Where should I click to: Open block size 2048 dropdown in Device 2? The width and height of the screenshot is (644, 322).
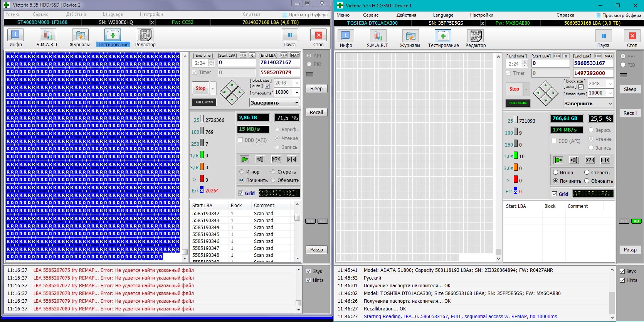[x=297, y=83]
